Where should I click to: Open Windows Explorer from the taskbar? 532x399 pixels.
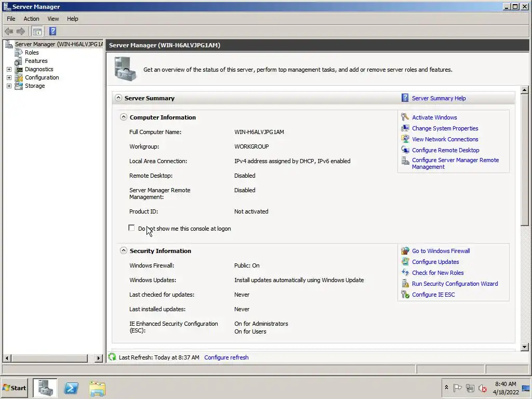tap(97, 388)
